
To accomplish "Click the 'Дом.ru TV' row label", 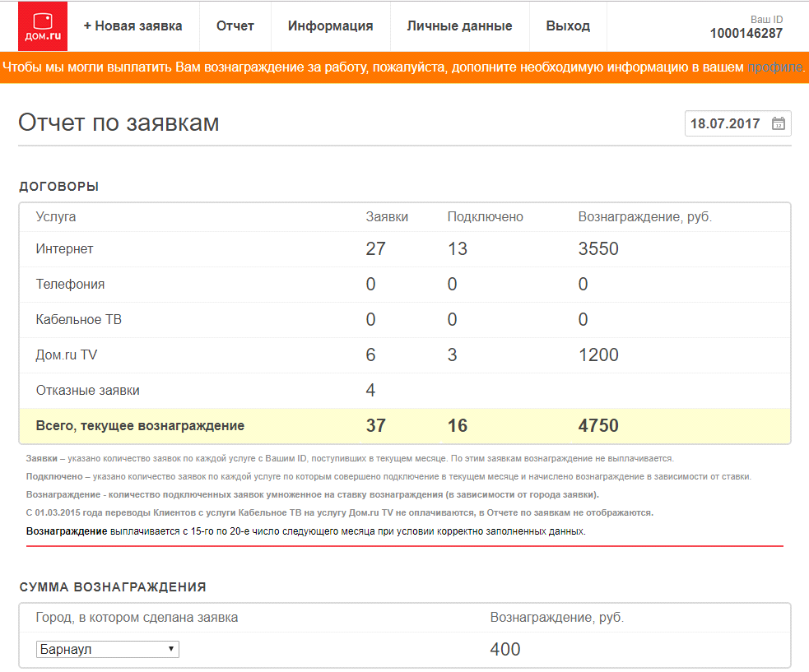I will click(x=67, y=355).
